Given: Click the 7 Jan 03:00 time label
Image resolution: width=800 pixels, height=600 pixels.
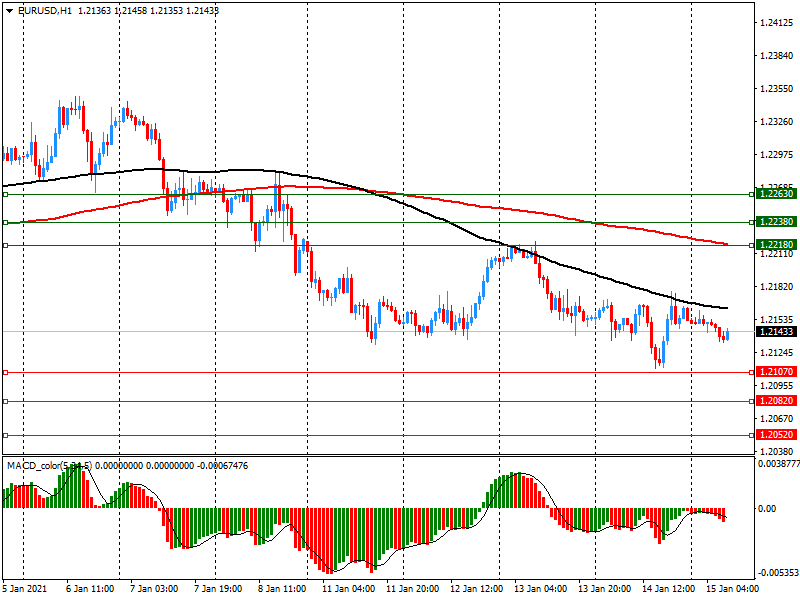Looking at the screenshot, I should point(154,589).
